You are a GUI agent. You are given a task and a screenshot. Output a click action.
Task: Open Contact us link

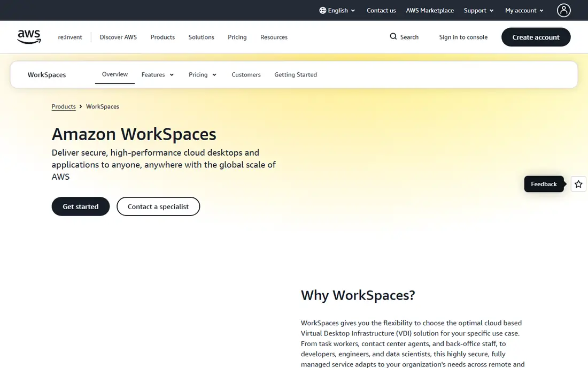point(381,11)
